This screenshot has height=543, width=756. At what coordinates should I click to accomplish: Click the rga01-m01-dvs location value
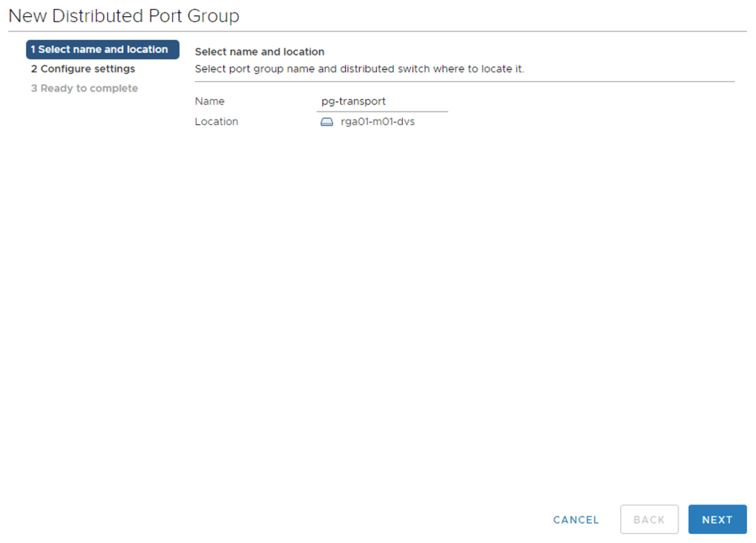pyautogui.click(x=378, y=122)
